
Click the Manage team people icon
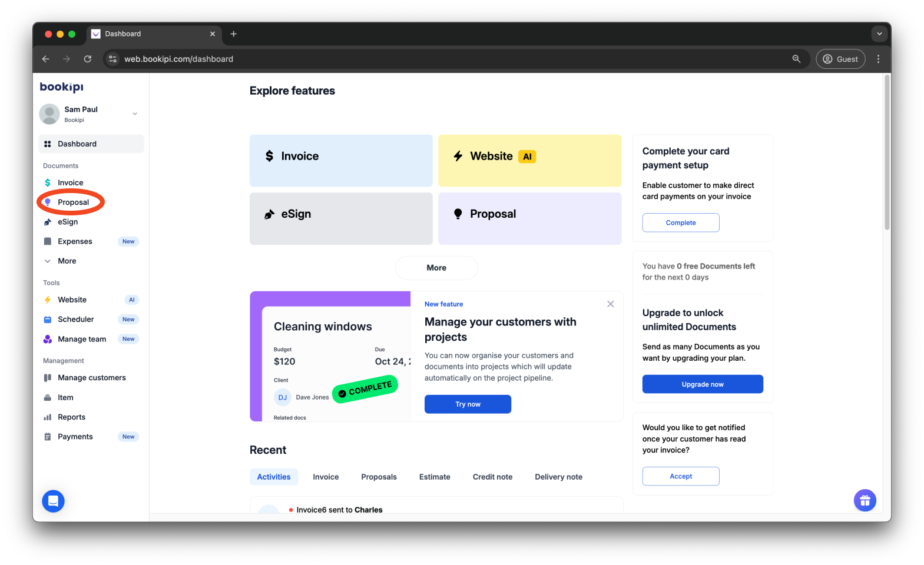tap(48, 339)
